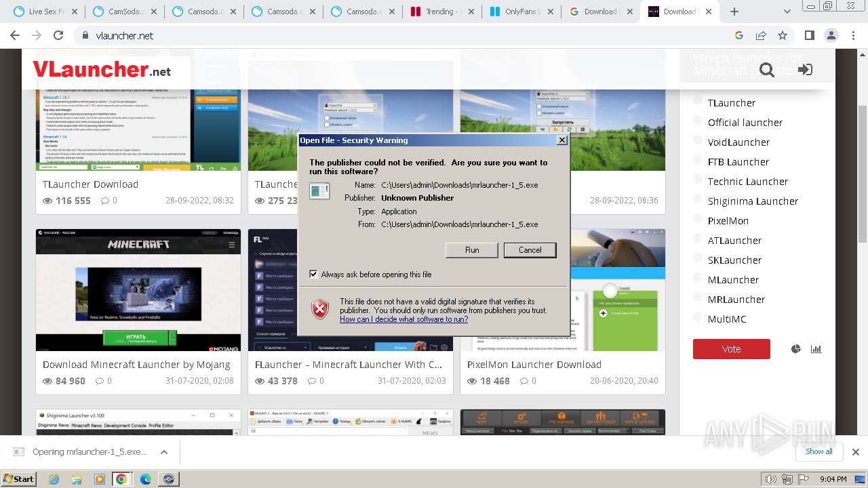Bookmark this page with the star icon

point(783,36)
